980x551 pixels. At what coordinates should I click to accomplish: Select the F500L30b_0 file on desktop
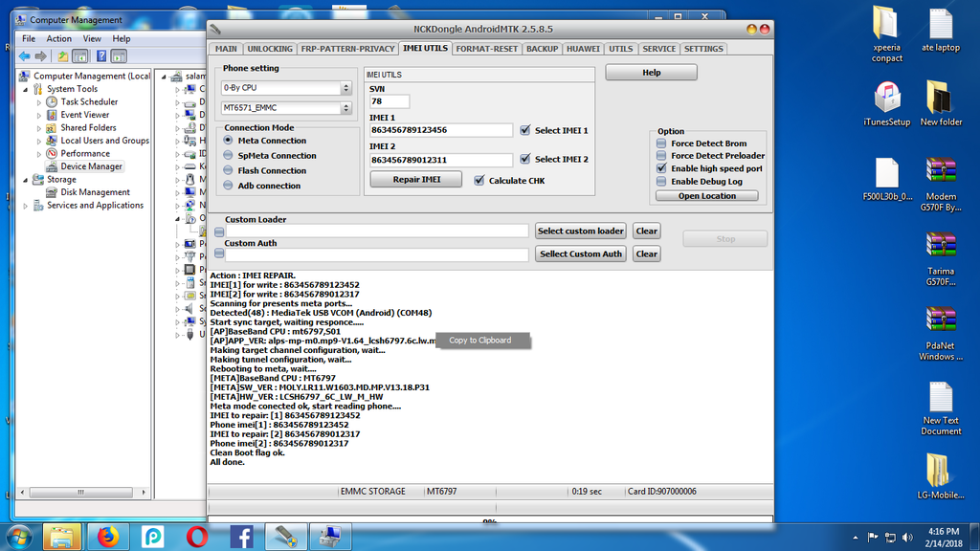(x=886, y=179)
